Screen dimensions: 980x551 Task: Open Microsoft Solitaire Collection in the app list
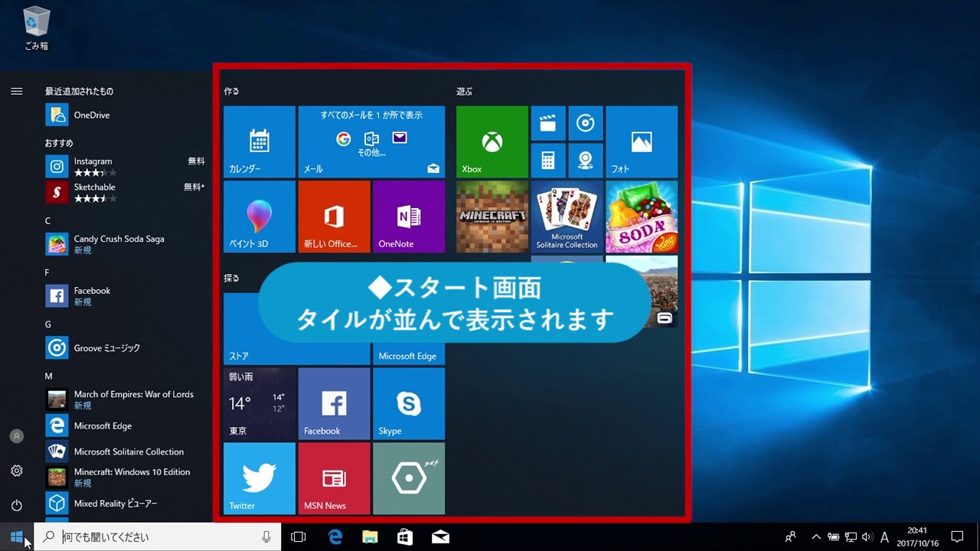coord(125,452)
